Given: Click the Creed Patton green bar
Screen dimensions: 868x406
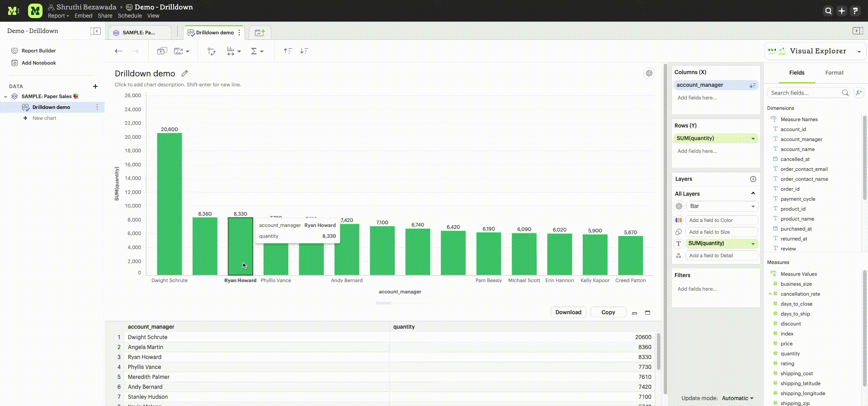Looking at the screenshot, I should click(x=631, y=255).
